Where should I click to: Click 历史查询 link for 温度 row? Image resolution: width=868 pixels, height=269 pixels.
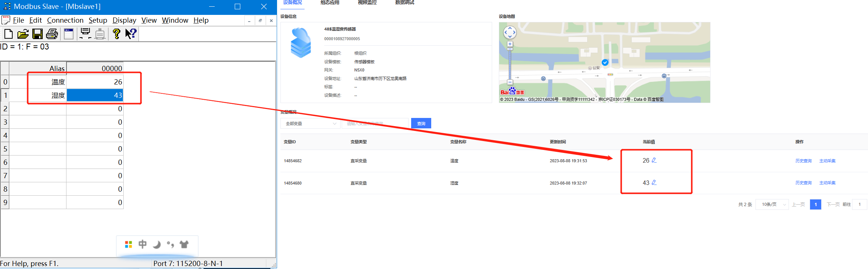[803, 161]
